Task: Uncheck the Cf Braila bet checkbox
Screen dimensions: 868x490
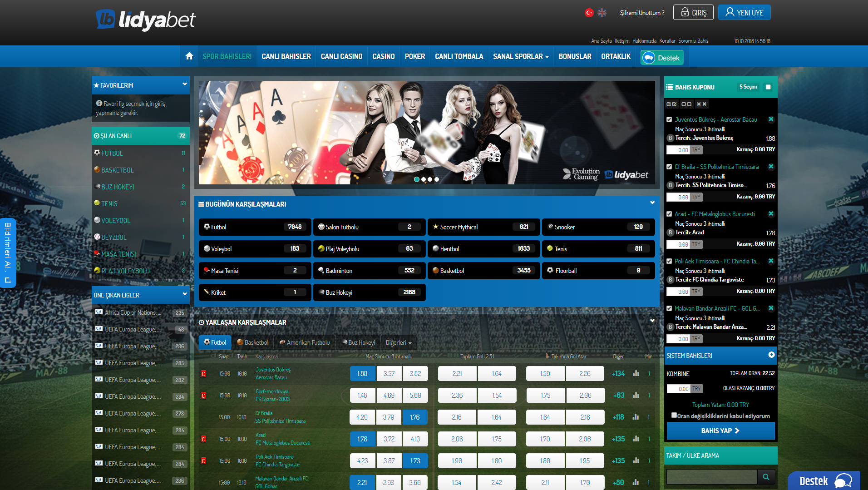Action: (x=669, y=167)
